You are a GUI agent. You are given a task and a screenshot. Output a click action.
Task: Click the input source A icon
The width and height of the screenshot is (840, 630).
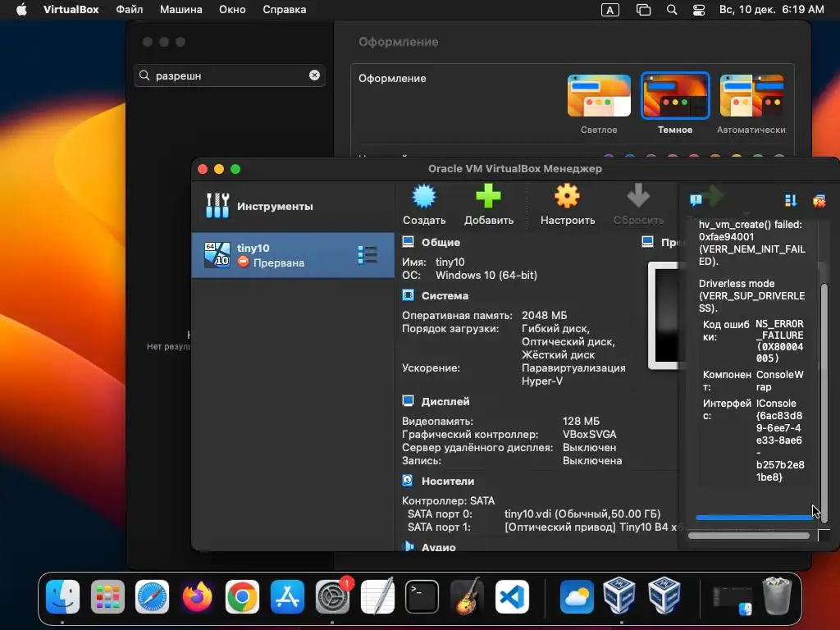(610, 10)
